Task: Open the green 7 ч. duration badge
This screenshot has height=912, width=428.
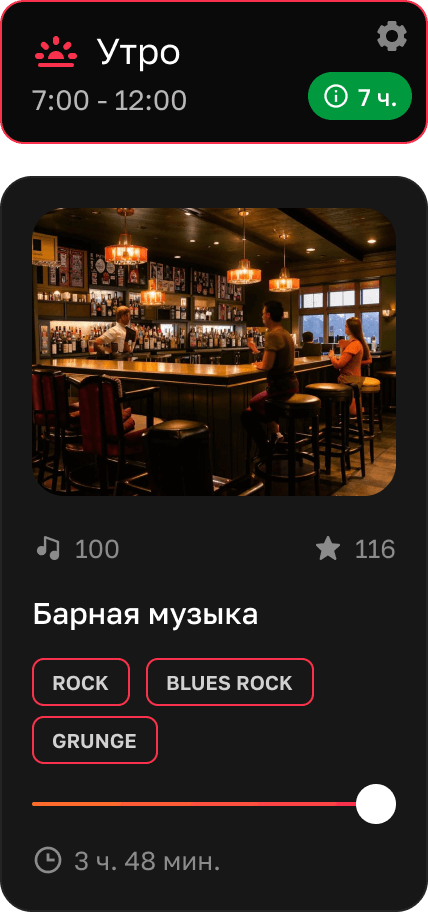Action: 360,97
